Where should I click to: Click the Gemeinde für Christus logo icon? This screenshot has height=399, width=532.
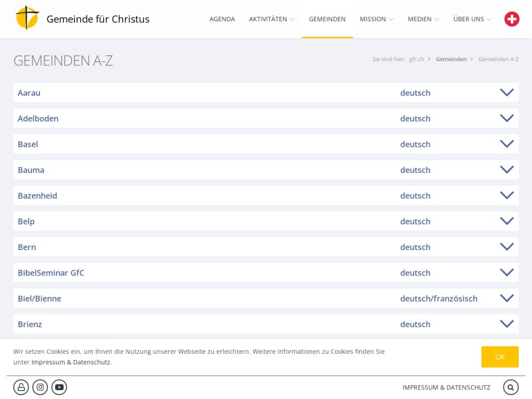pyautogui.click(x=27, y=19)
